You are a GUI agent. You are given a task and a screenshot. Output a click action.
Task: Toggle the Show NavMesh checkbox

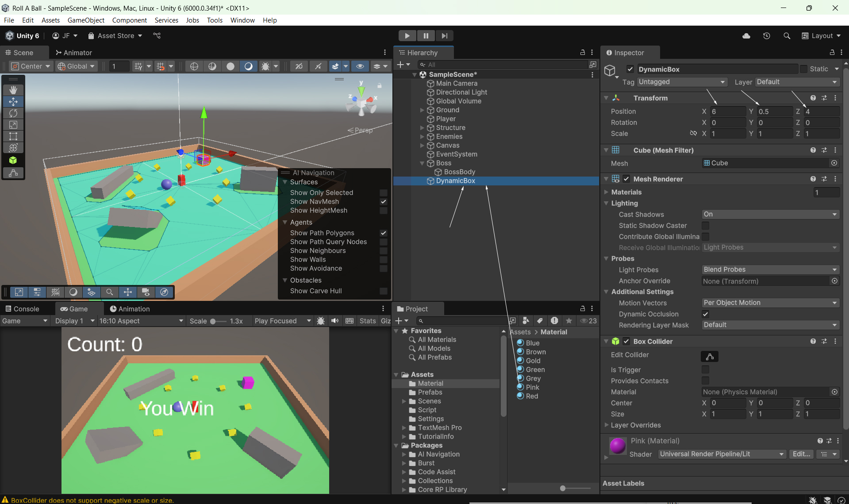click(383, 202)
